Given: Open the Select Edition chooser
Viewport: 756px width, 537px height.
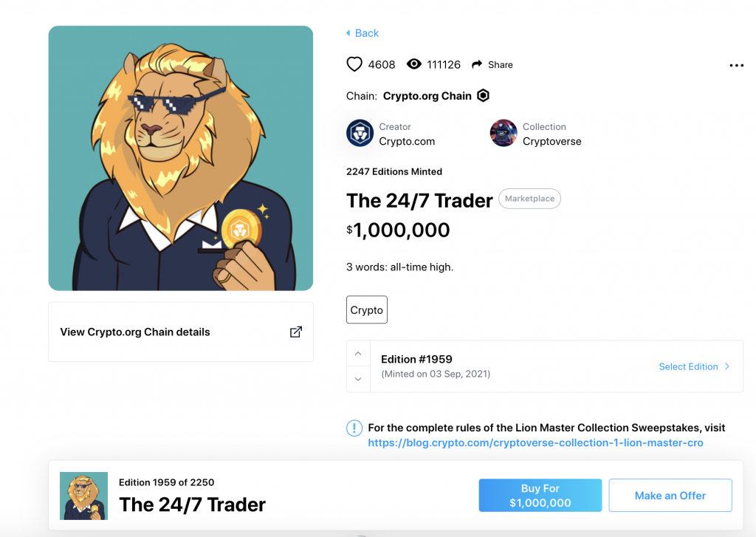Looking at the screenshot, I should (694, 366).
